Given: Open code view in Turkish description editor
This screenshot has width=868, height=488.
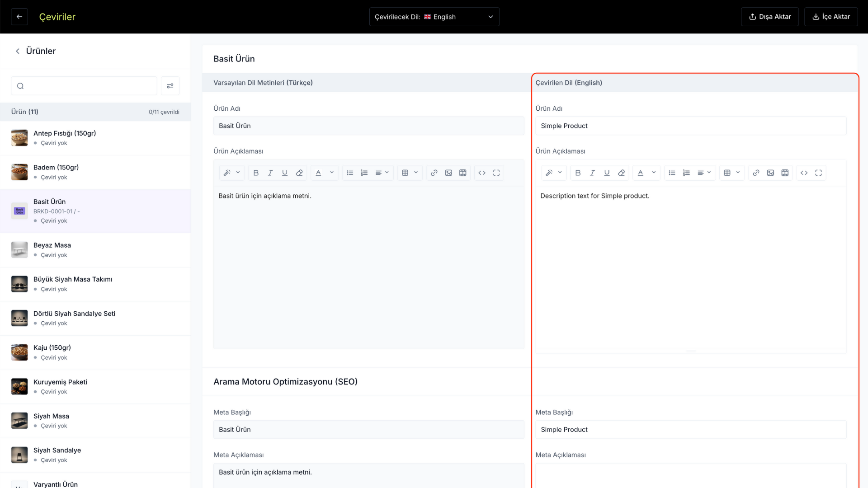Looking at the screenshot, I should point(482,173).
